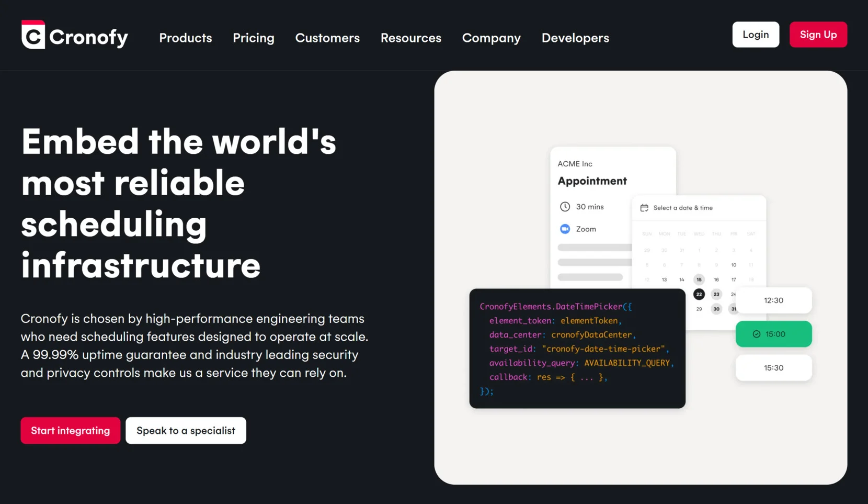Select date 22 in the calendar
The image size is (868, 504).
[x=699, y=294]
